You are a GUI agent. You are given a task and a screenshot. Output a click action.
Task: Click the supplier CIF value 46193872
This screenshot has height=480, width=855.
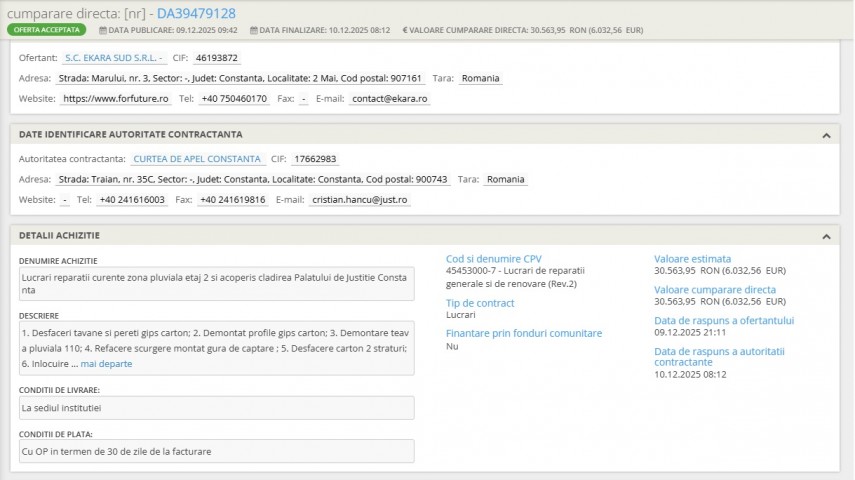click(216, 58)
